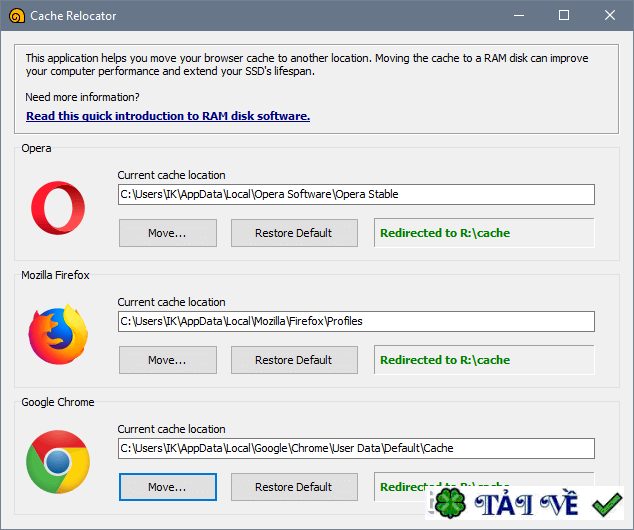Image resolution: width=634 pixels, height=530 pixels.
Task: Click Move button for Opera cache
Action: pos(168,233)
